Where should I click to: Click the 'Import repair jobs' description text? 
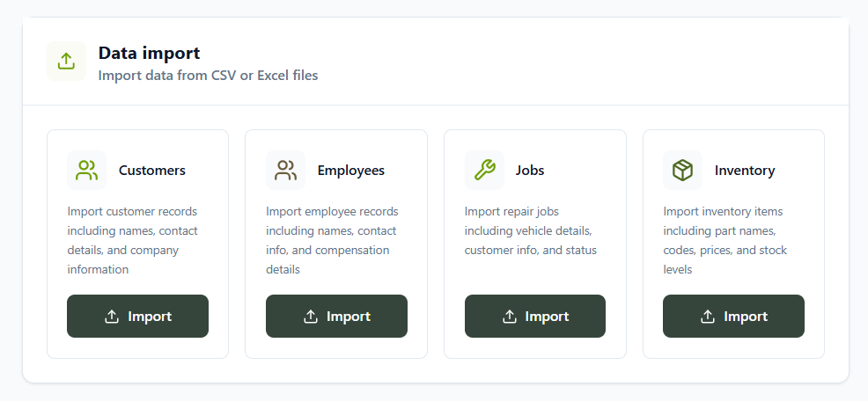(x=531, y=230)
